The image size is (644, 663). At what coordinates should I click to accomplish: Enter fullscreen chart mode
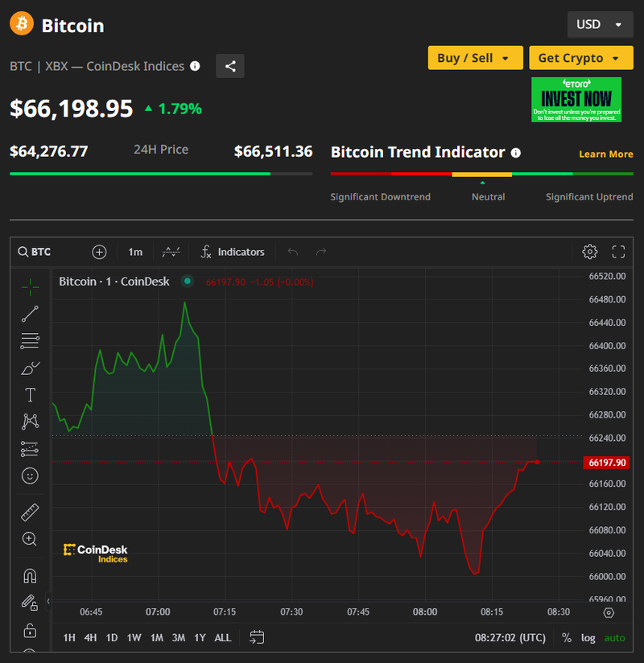[x=618, y=252]
